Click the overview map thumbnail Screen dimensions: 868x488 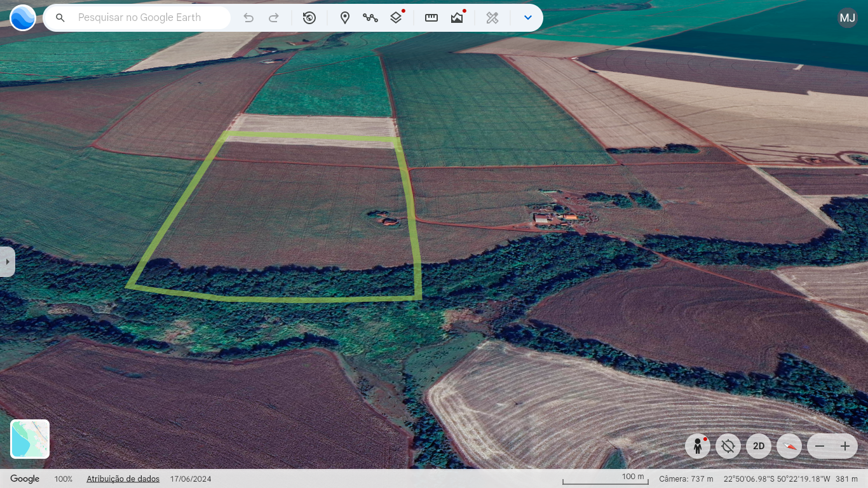pos(30,439)
